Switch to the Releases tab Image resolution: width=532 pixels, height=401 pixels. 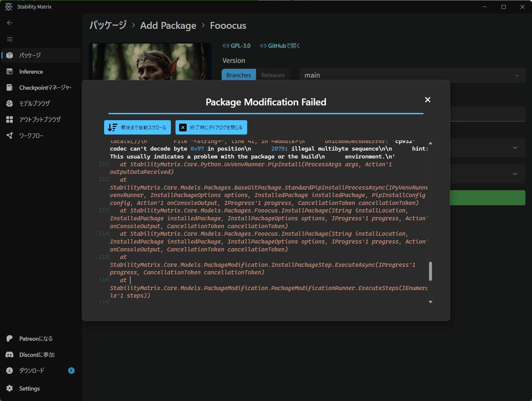point(273,75)
